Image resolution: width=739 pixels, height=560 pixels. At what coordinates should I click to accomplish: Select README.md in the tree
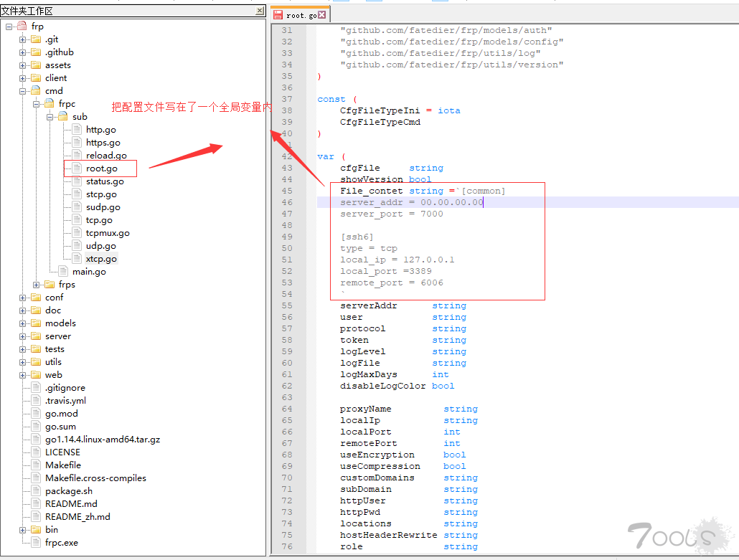point(71,504)
